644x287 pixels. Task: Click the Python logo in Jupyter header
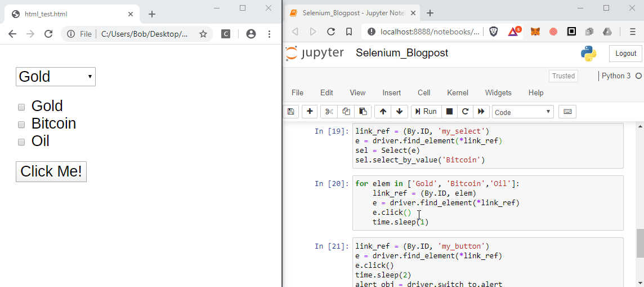click(x=589, y=54)
